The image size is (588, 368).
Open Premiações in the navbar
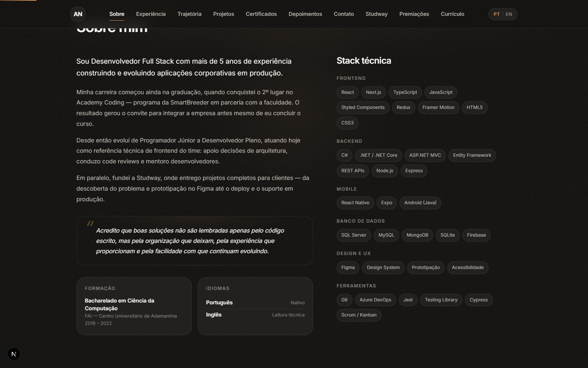tap(414, 14)
